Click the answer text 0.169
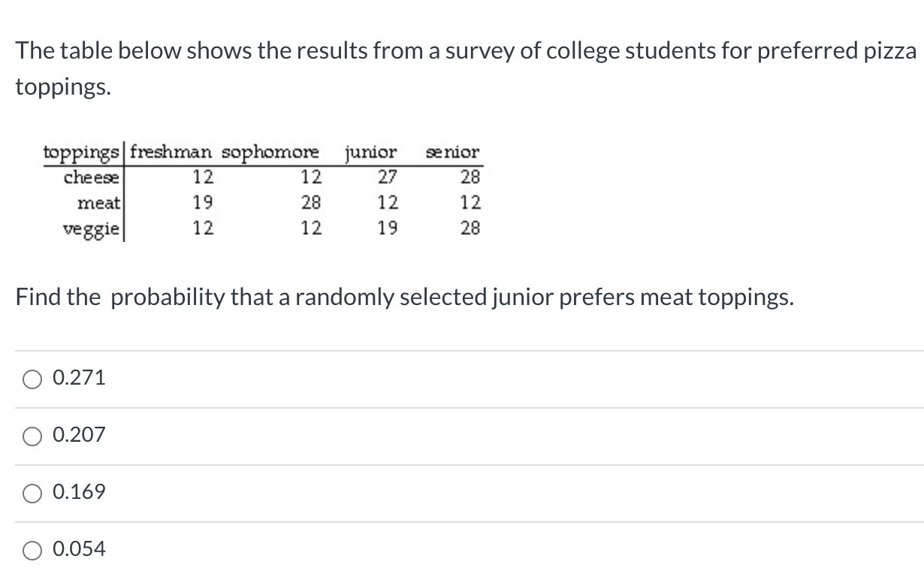Screen dimensions: 924x583 (77, 492)
